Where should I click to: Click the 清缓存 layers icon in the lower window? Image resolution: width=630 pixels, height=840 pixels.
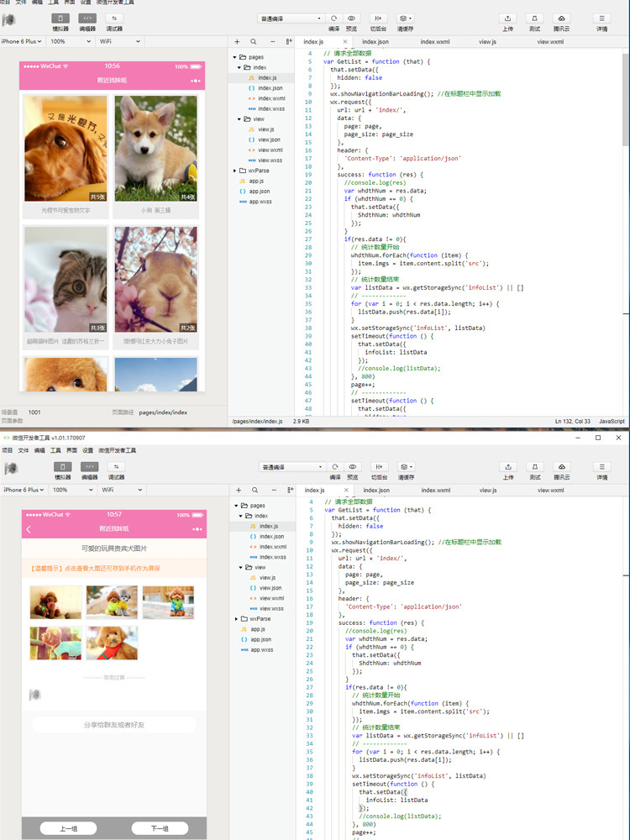(x=406, y=466)
